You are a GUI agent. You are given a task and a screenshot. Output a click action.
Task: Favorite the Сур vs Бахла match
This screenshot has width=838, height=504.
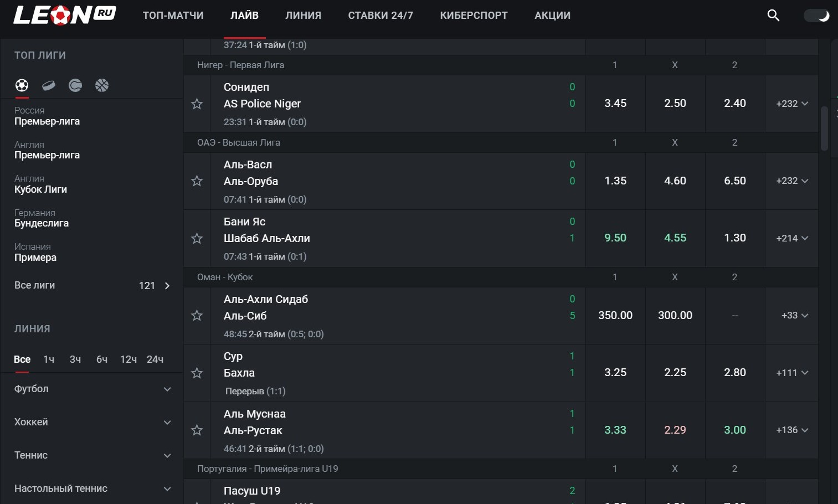coord(197,373)
